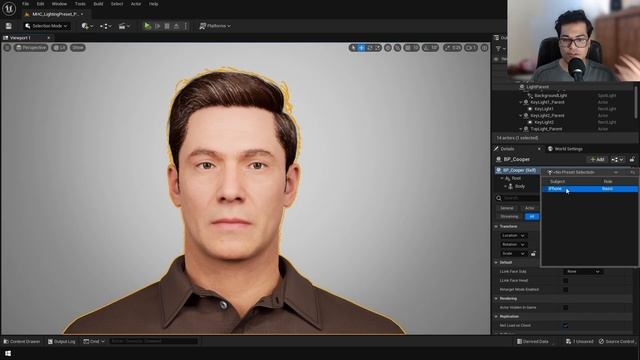Viewport: 640px width, 360px height.
Task: Open the Edit menu
Action: point(40,4)
